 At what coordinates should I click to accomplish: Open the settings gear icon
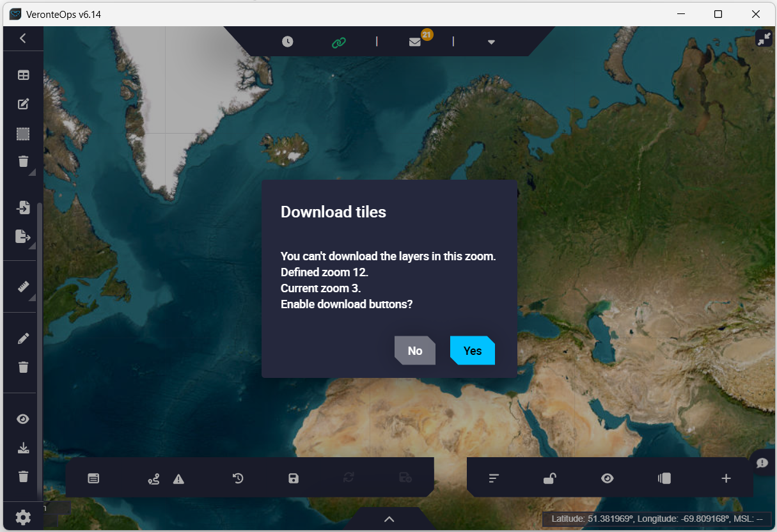23,517
